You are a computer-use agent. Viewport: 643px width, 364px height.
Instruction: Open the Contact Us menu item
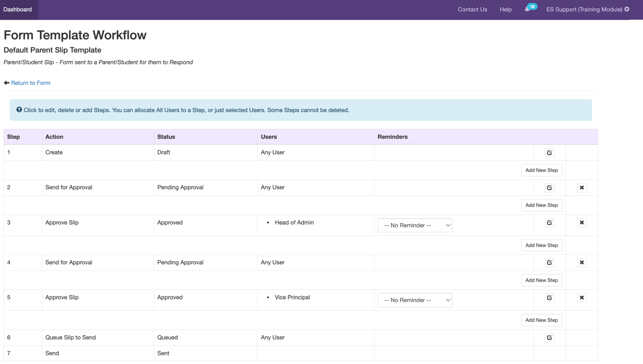(472, 9)
